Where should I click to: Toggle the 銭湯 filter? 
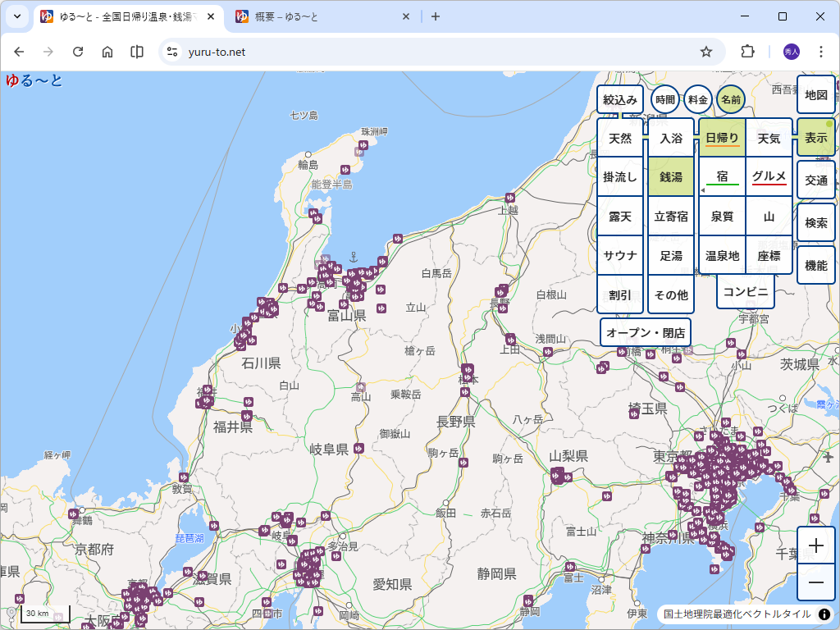671,177
